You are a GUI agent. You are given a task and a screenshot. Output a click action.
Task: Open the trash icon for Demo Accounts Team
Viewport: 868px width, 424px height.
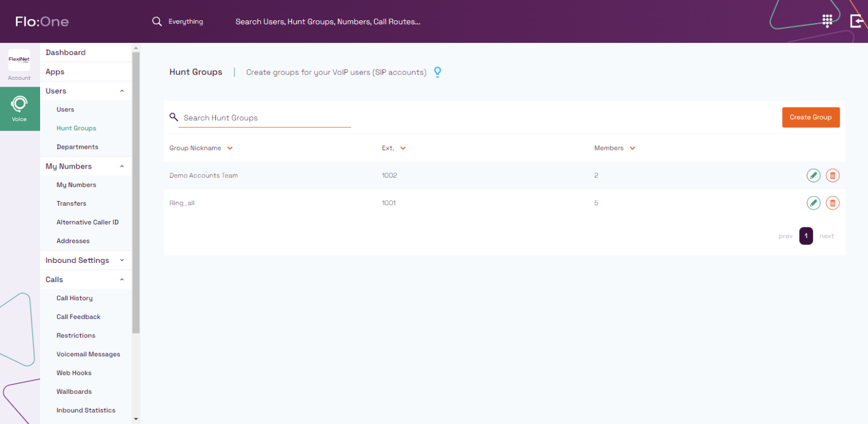point(832,175)
